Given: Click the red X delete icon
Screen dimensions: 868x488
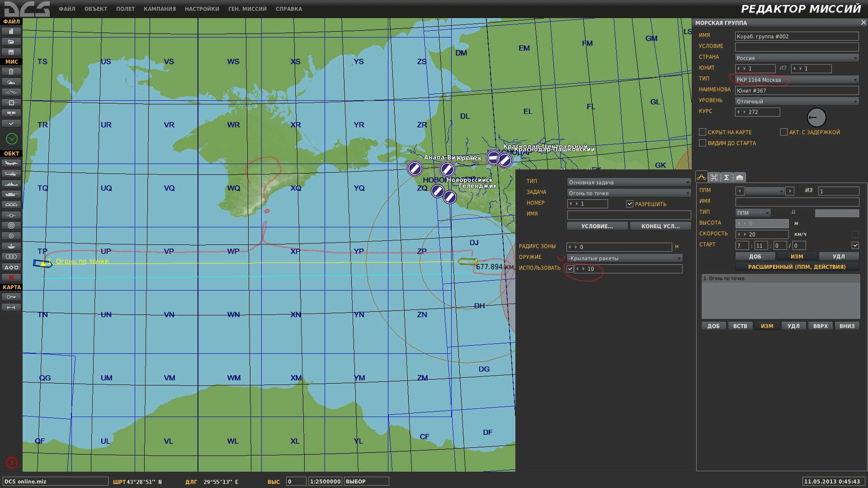Looking at the screenshot, I should click(11, 277).
